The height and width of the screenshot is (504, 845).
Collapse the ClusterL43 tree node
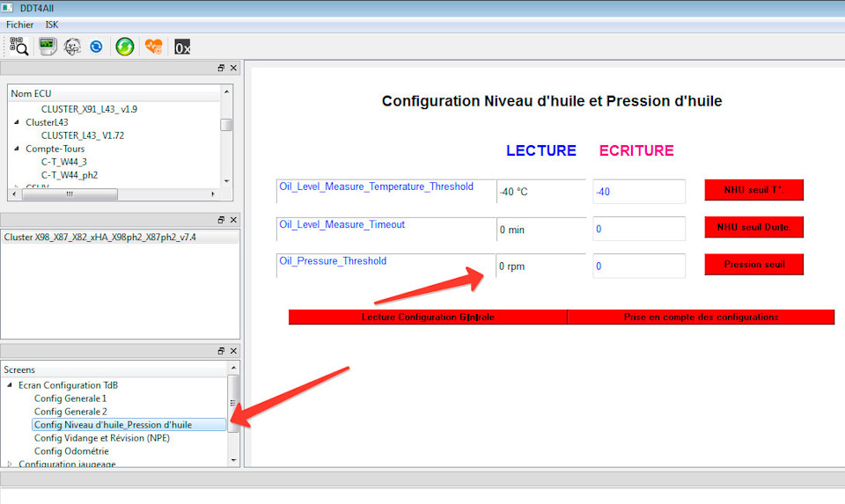pyautogui.click(x=17, y=122)
